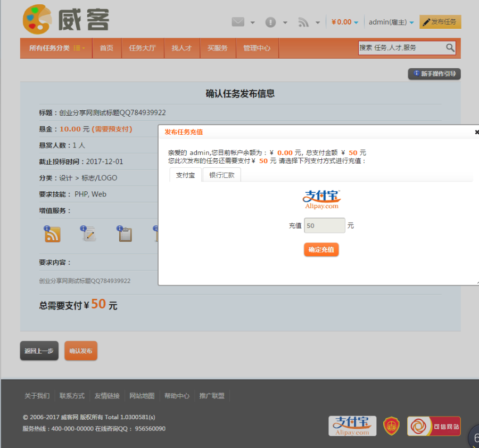Click the recharge amount input field
Viewport: 479px width, 448px height.
pyautogui.click(x=324, y=225)
